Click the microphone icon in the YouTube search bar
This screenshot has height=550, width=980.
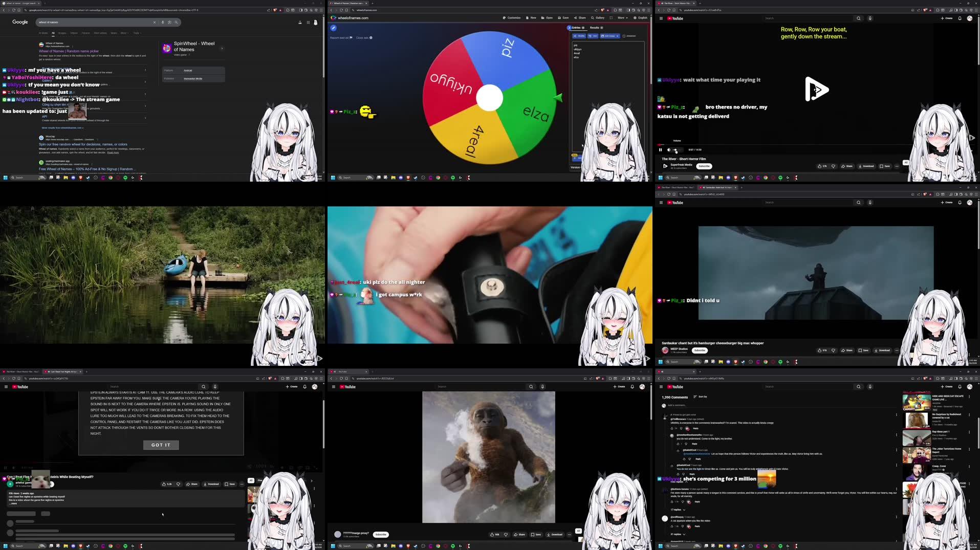coord(870,18)
